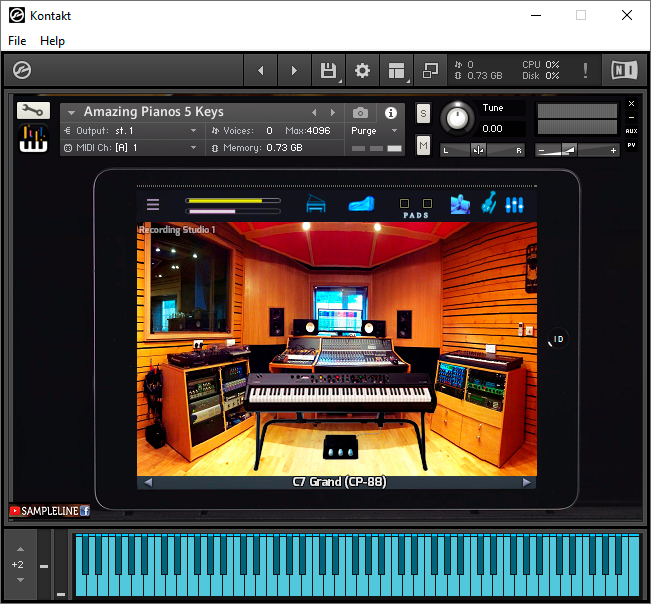Screen dimensions: 651x604
Task: Select the grand piano icon
Action: click(x=316, y=203)
